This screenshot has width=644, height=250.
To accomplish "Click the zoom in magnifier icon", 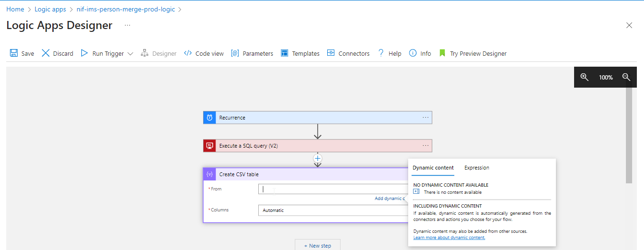I will coord(585,77).
